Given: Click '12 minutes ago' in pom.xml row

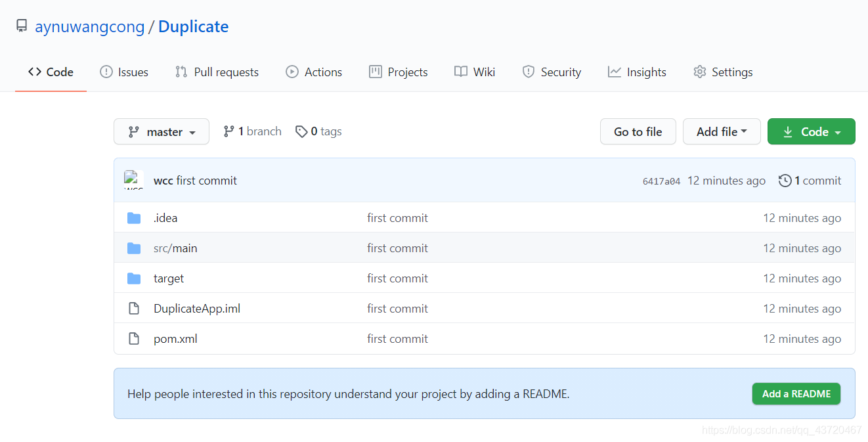Looking at the screenshot, I should [802, 339].
